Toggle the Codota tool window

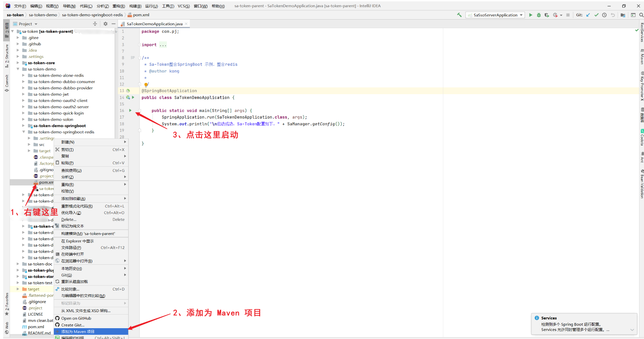point(642,137)
